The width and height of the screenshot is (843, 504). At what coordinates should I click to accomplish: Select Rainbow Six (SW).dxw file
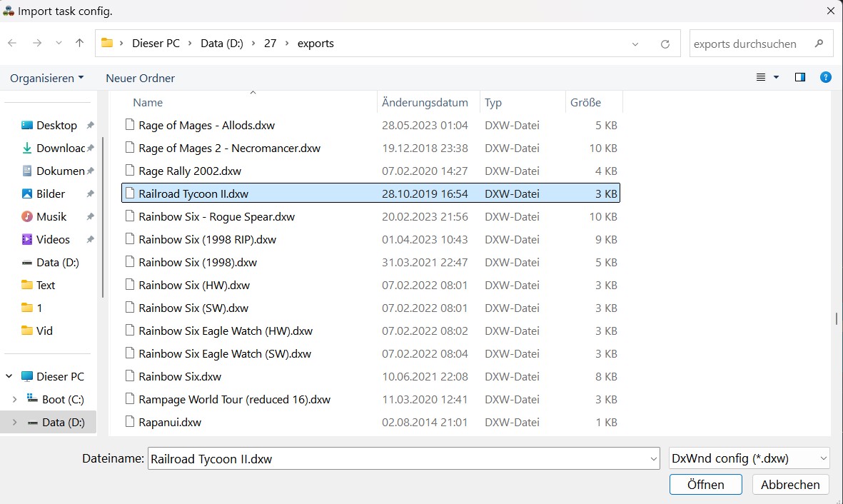(370, 308)
